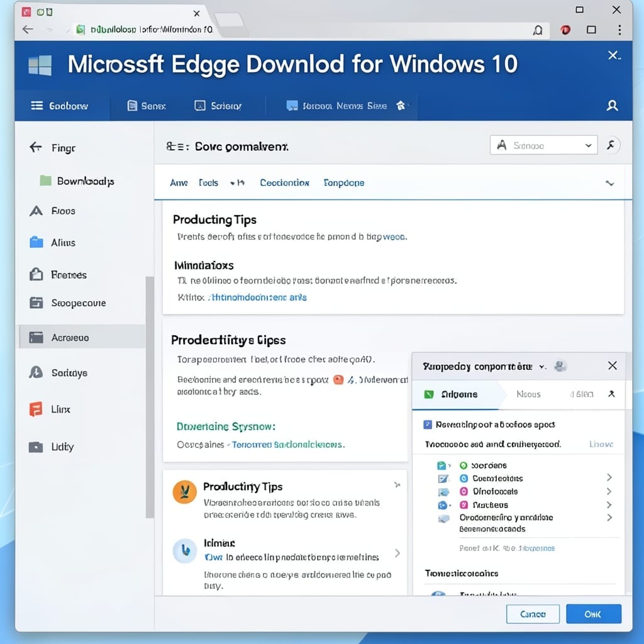644x644 pixels.
Task: Click the inline orange icon in Prrodectiirtys text
Action: click(338, 379)
